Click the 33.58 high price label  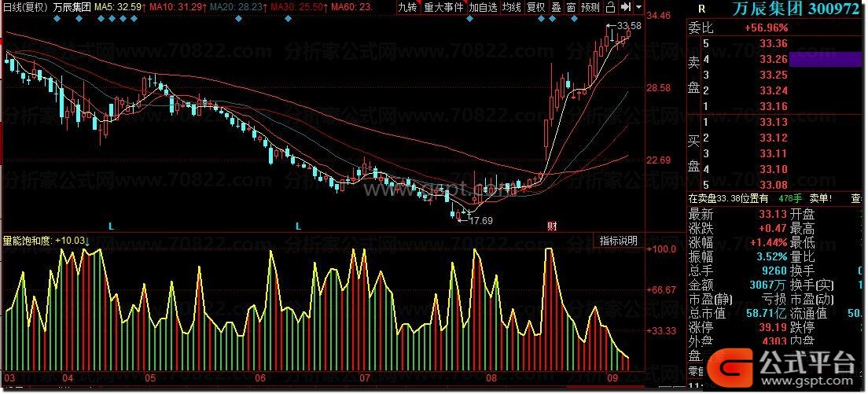tap(629, 26)
